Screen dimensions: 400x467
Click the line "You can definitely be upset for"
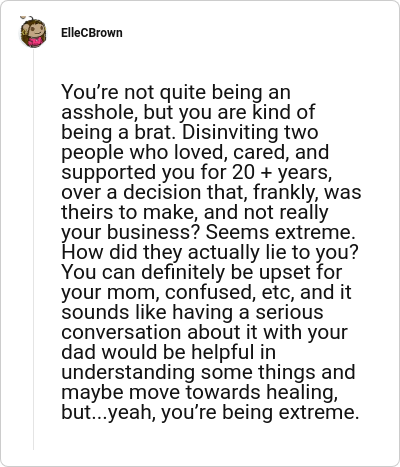[x=201, y=272]
